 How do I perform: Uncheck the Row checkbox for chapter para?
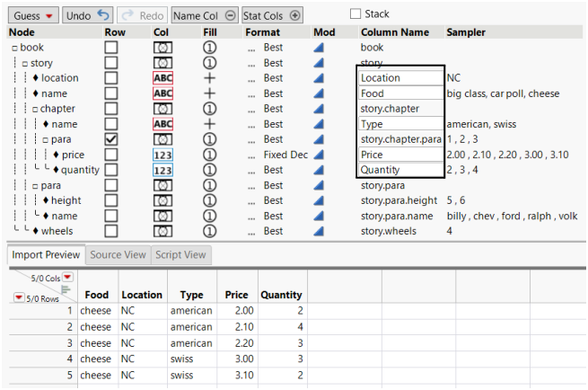tap(111, 139)
